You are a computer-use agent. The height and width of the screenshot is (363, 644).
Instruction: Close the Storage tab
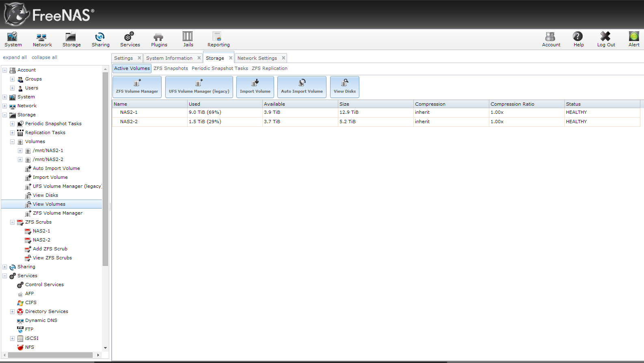tap(231, 58)
